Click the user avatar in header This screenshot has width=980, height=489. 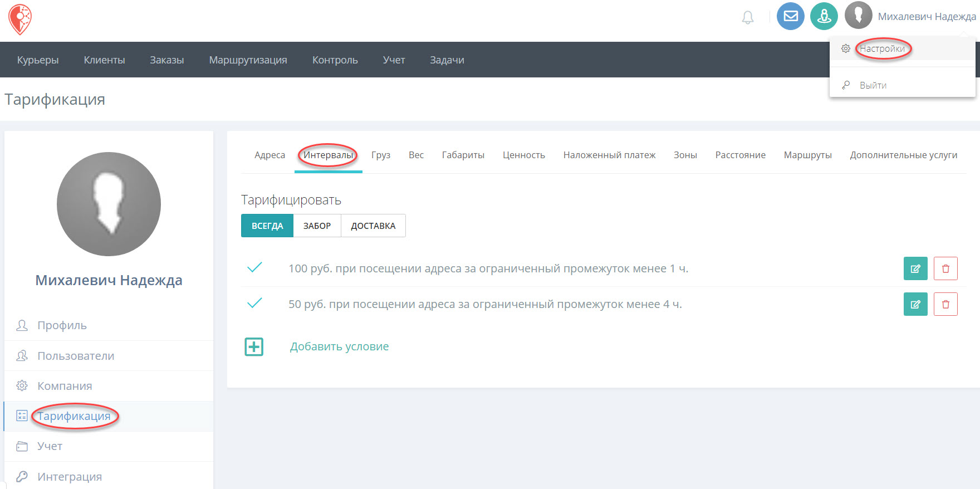pos(859,16)
